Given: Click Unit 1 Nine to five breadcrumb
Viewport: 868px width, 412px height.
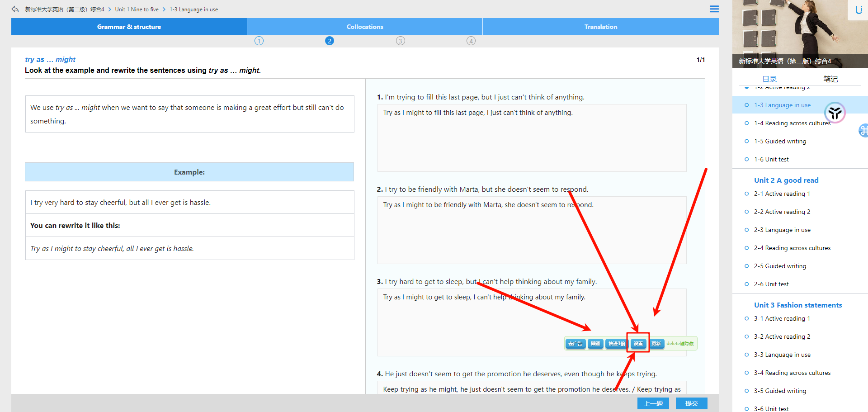Looking at the screenshot, I should pos(137,9).
